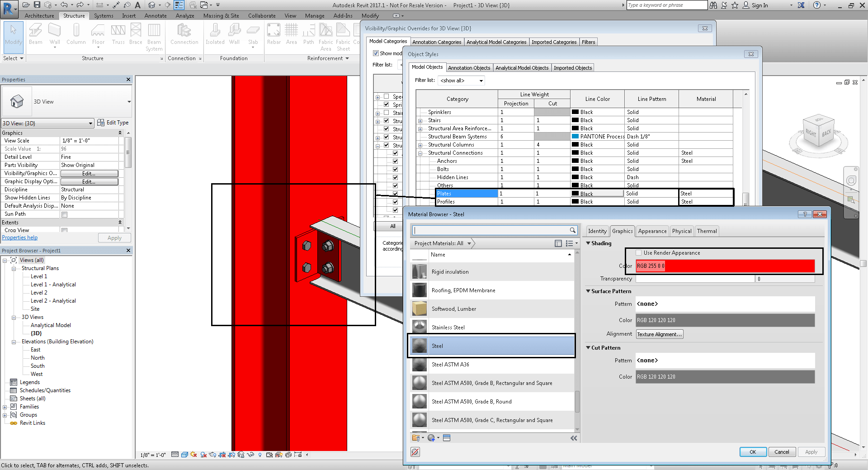Image resolution: width=868 pixels, height=470 pixels.
Task: Check the 'Spe' row checkbox in Visibility/Graphics list
Action: coord(387,96)
